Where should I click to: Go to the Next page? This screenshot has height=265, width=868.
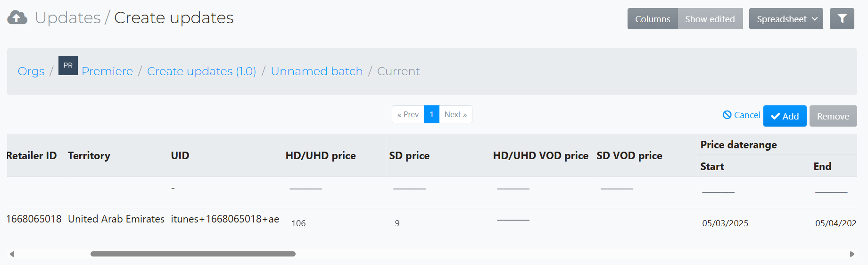(455, 114)
